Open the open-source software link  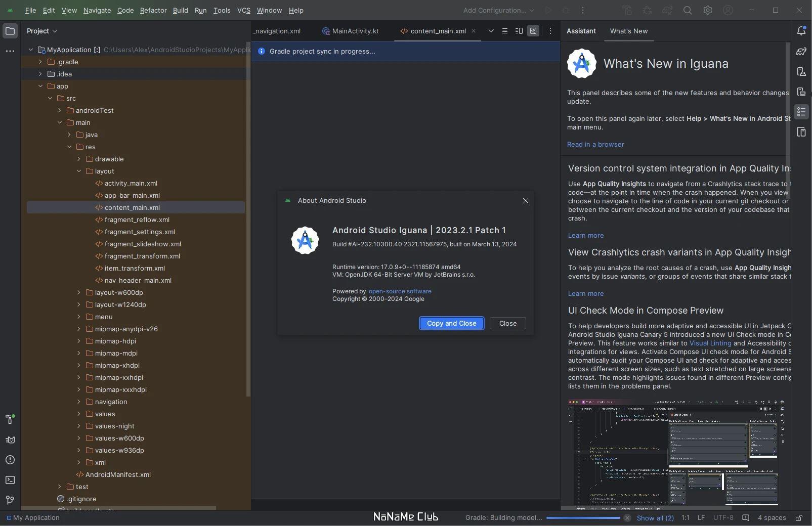click(400, 291)
